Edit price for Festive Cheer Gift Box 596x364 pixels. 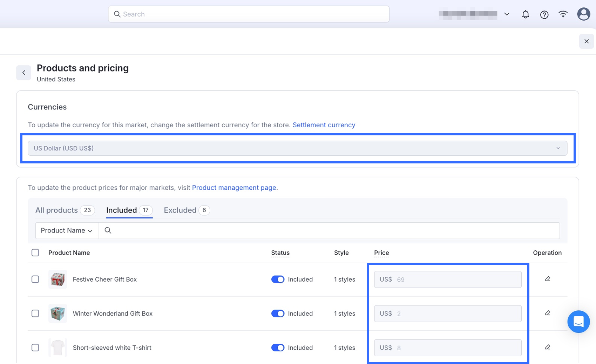click(547, 279)
